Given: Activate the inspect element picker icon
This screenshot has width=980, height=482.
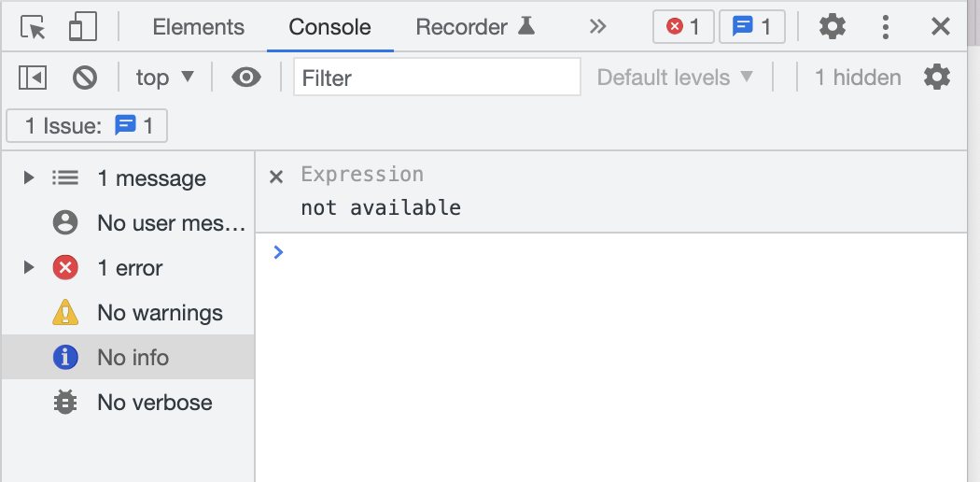Looking at the screenshot, I should coord(34,28).
